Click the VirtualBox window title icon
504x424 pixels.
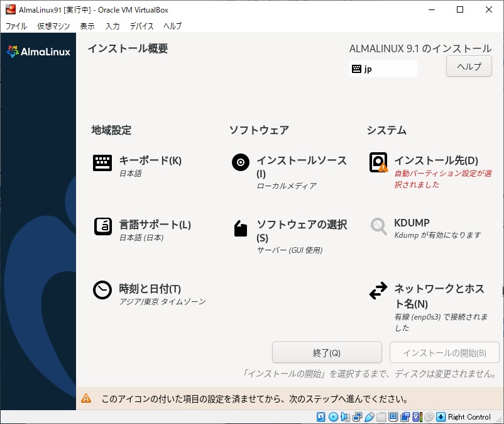point(11,9)
